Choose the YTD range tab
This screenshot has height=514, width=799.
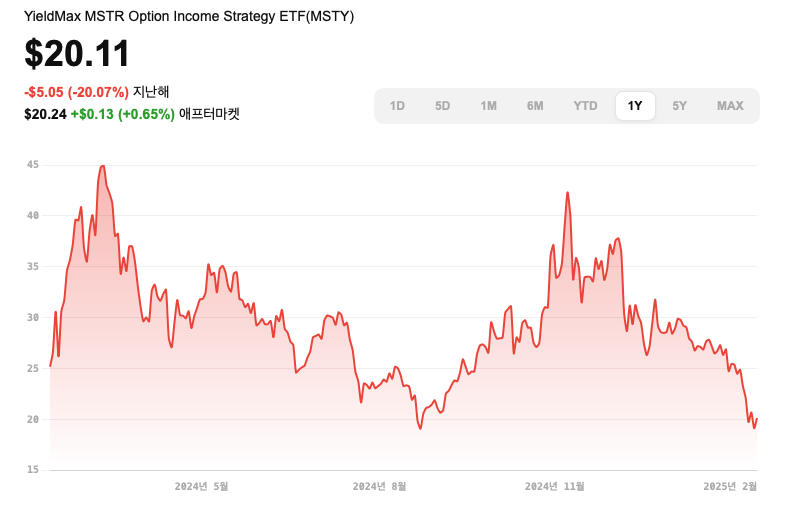(x=585, y=106)
